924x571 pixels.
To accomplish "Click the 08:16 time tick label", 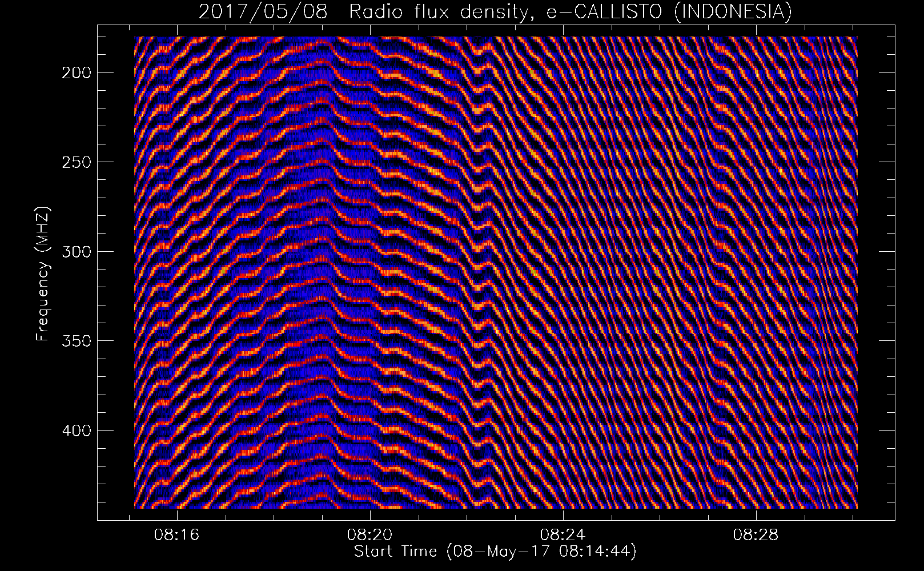I will coord(177,535).
